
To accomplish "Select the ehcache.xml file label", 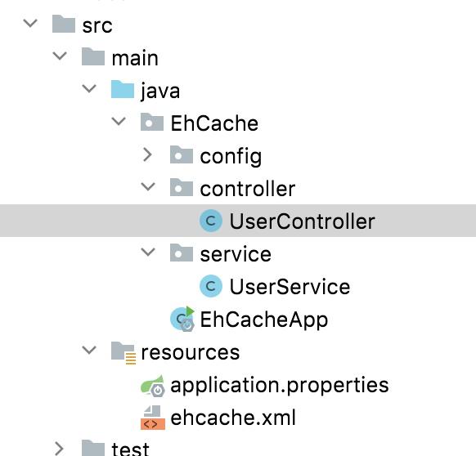I will click(x=233, y=418).
